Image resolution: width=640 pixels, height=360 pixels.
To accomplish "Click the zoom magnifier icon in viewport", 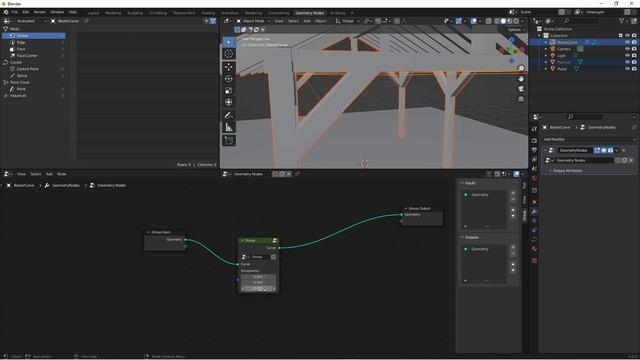I will (521, 69).
